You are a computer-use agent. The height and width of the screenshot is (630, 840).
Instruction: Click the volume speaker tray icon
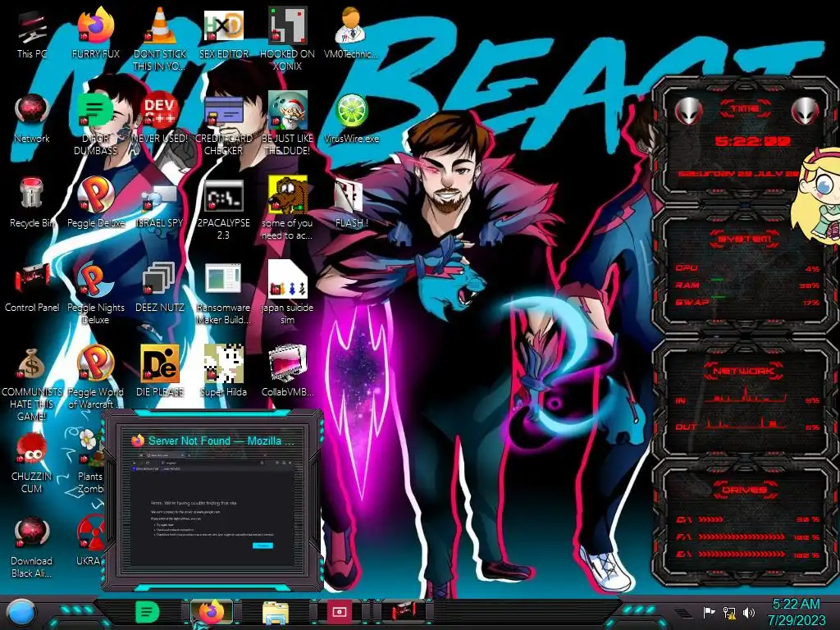pos(749,612)
